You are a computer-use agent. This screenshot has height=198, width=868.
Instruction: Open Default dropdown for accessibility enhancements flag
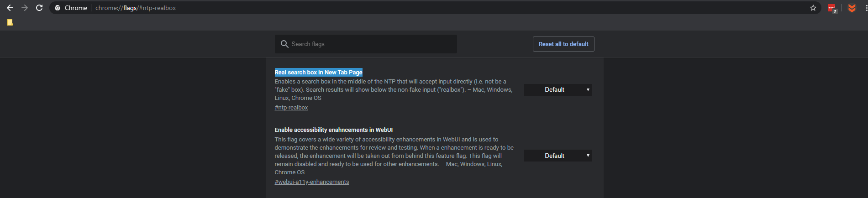click(558, 156)
